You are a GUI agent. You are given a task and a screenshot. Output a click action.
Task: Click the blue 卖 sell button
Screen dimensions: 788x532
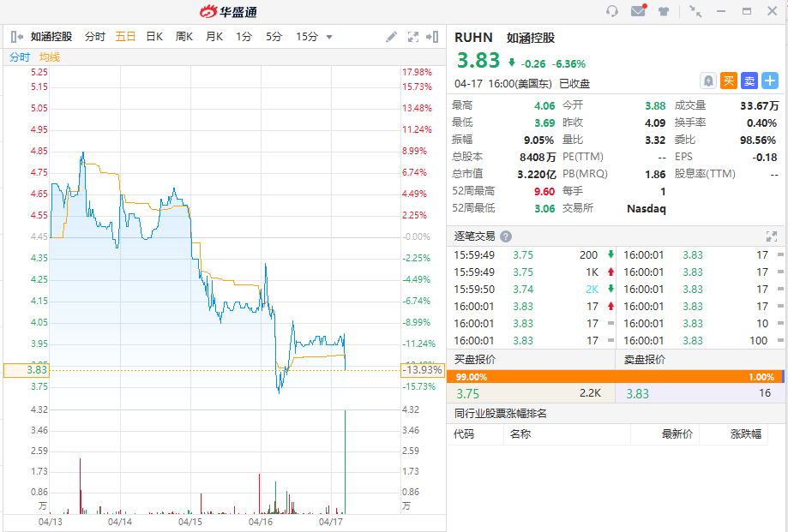749,81
